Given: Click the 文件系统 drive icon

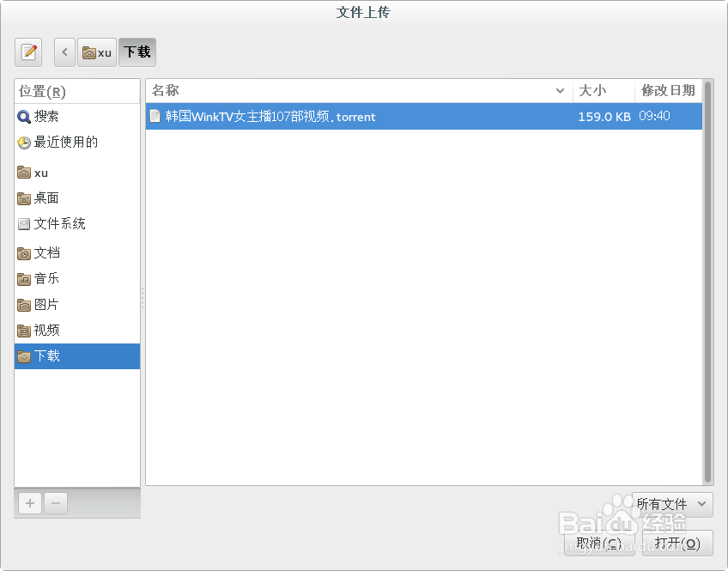Looking at the screenshot, I should (x=24, y=225).
